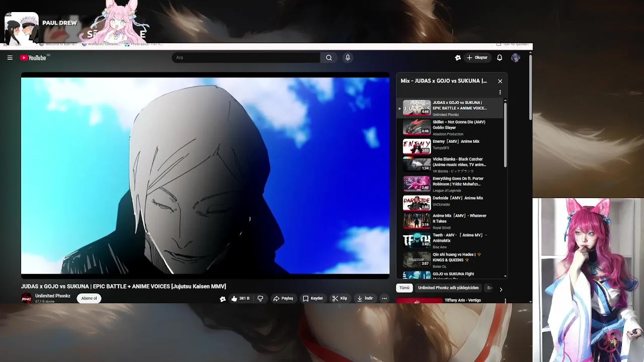
Task: Play Skillet – Not Gonna Die playlist item
Action: tap(450, 128)
